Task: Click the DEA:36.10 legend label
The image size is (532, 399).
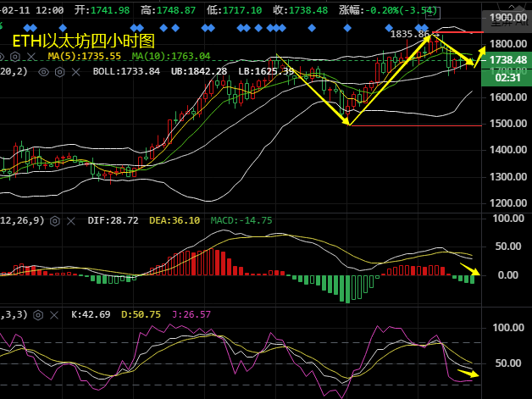Action: click(174, 220)
